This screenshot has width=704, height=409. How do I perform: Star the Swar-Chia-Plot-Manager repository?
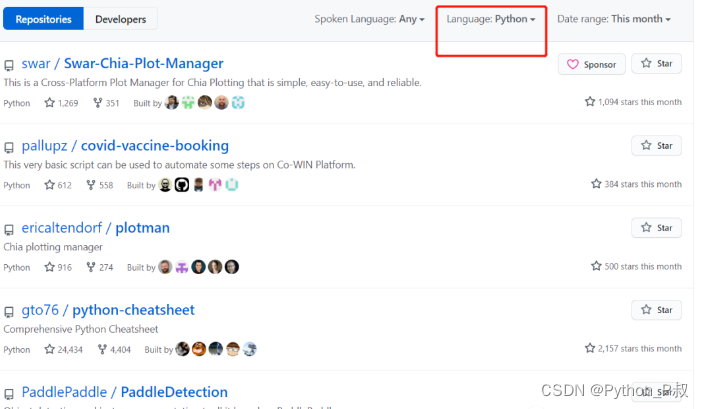pyautogui.click(x=656, y=64)
